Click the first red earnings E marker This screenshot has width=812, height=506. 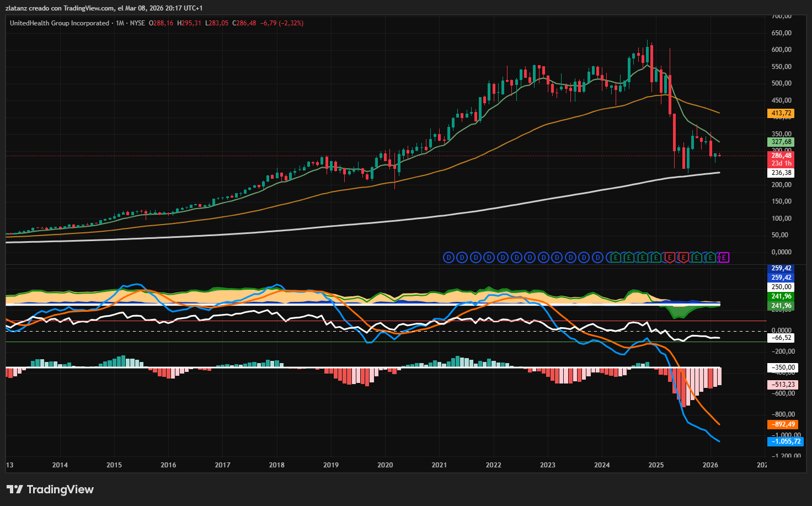coord(670,258)
